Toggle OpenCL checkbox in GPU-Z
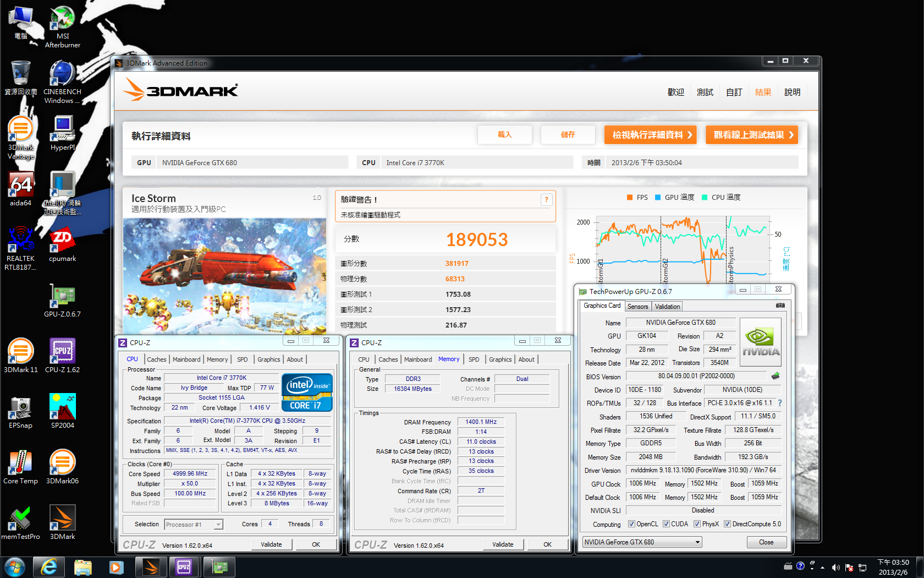 (631, 524)
